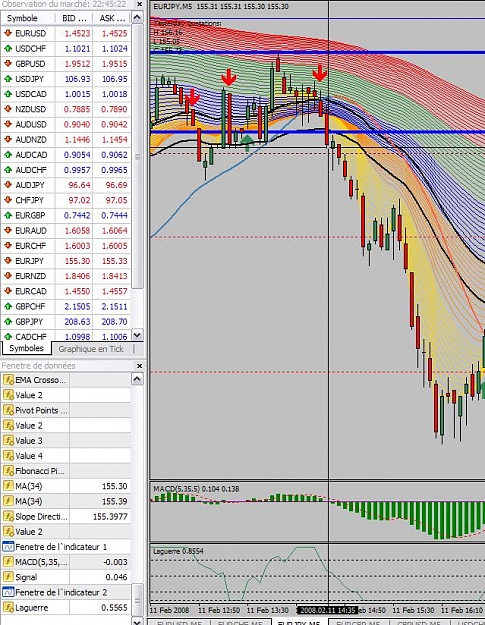Viewport: 485px width, 625px height.
Task: Click the Slope Direction value 155.3977
Action: (110, 517)
